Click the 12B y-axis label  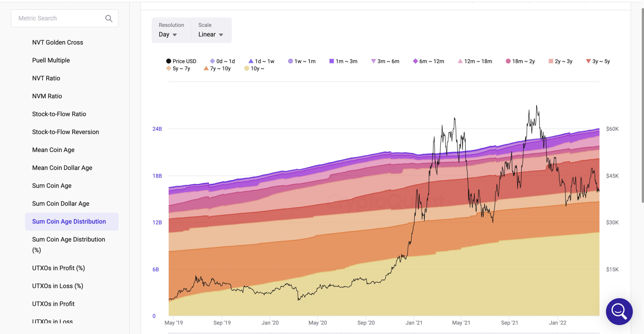[157, 222]
